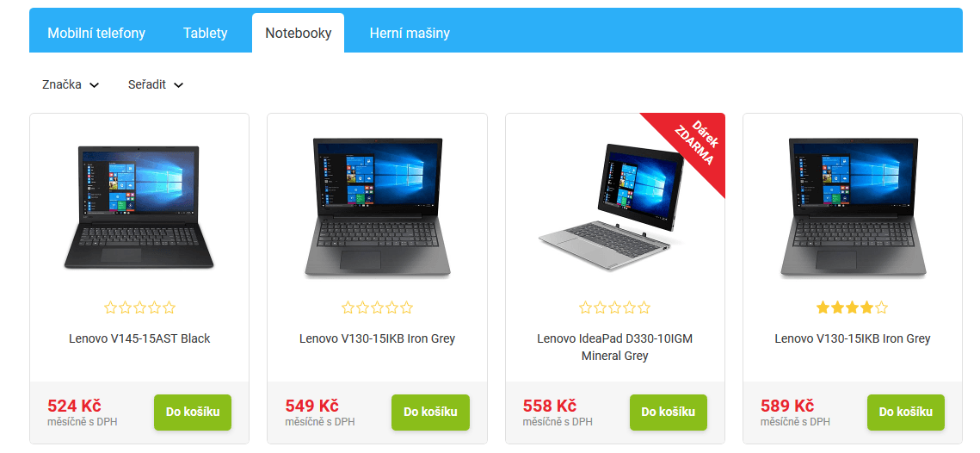980x453 pixels.
Task: Open Lenovo IdeaPad D330-10IGM Mineral Grey link
Action: [x=615, y=347]
